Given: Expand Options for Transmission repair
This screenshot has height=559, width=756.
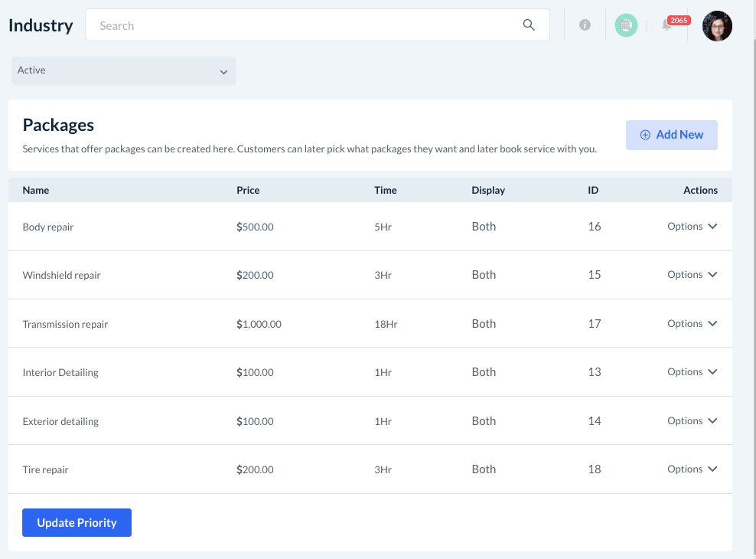Looking at the screenshot, I should point(692,324).
